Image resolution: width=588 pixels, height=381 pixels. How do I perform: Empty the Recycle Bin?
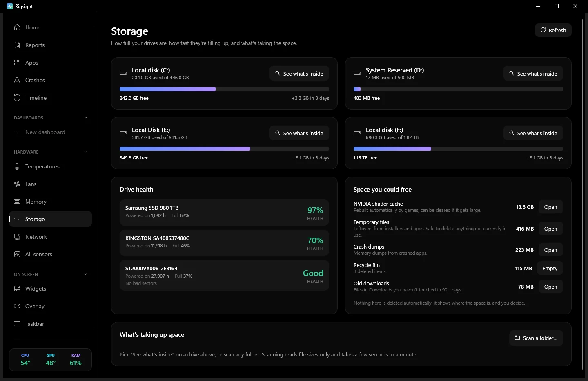coord(550,269)
